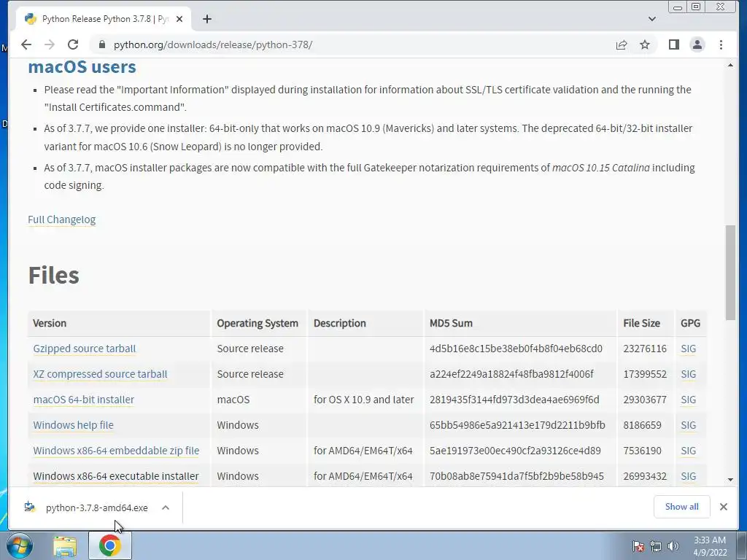Screen dimensions: 747x560
Task: Open the Full Changelog link
Action: (62, 219)
